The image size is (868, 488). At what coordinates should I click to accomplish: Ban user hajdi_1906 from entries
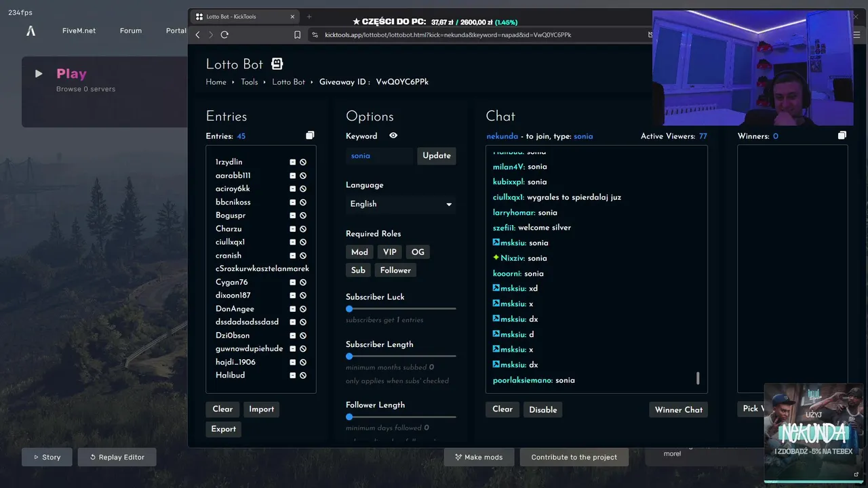click(303, 362)
